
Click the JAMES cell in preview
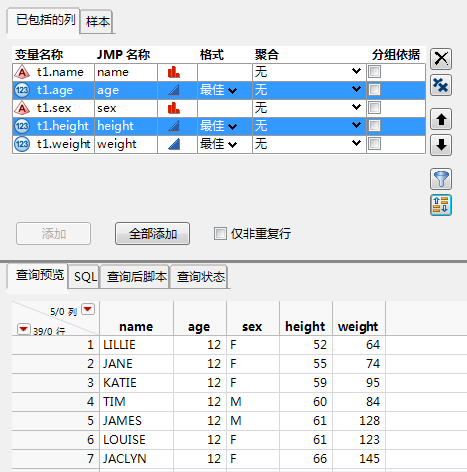(x=136, y=421)
